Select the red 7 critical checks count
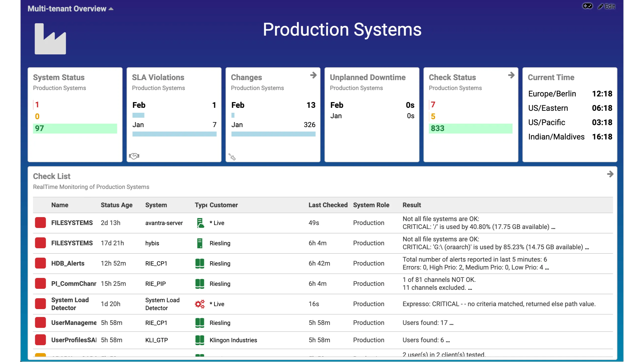This screenshot has height=362, width=644. [433, 104]
